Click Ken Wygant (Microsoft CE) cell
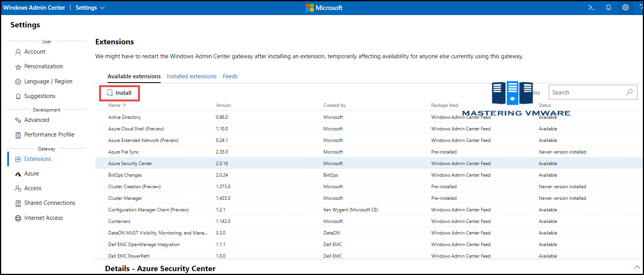644x275 pixels. (x=350, y=210)
